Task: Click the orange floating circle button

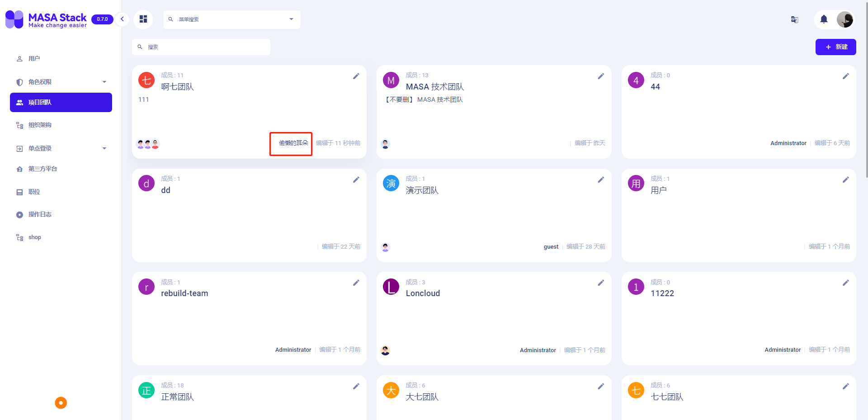Action: pos(61,403)
